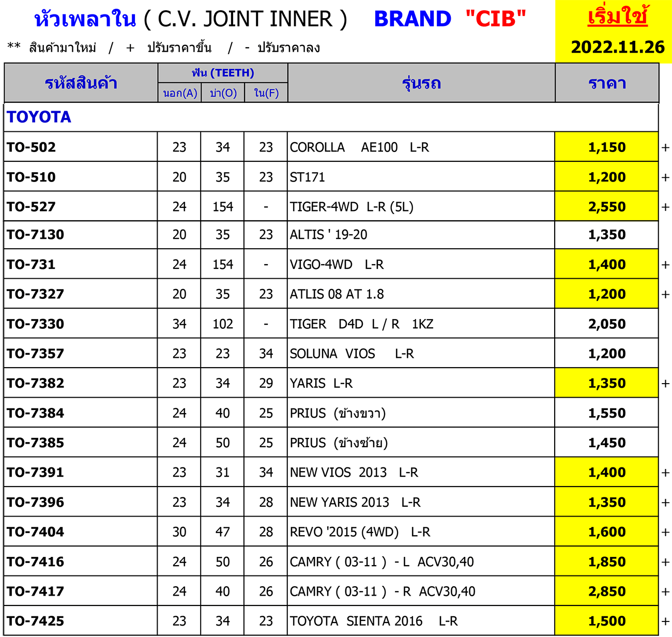This screenshot has width=672, height=637.
Task: Click model NEW VIOS 2013 L-R
Action: pos(354,473)
